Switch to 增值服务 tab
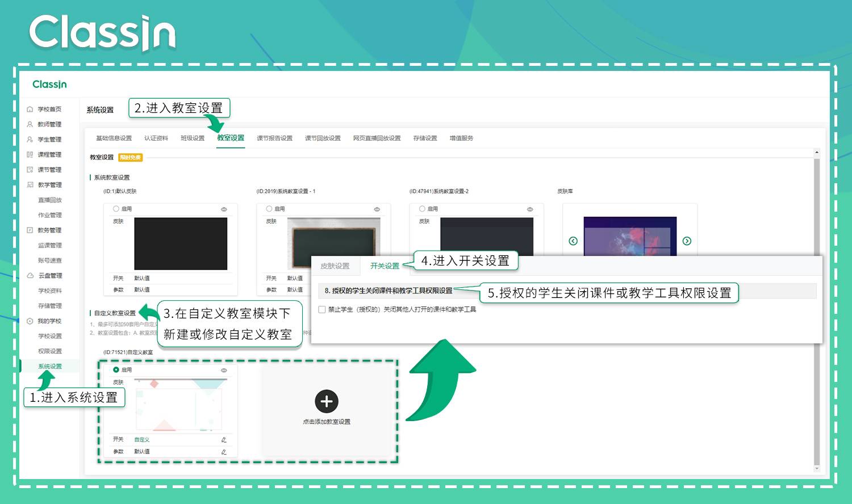This screenshot has width=852, height=504. pos(461,138)
